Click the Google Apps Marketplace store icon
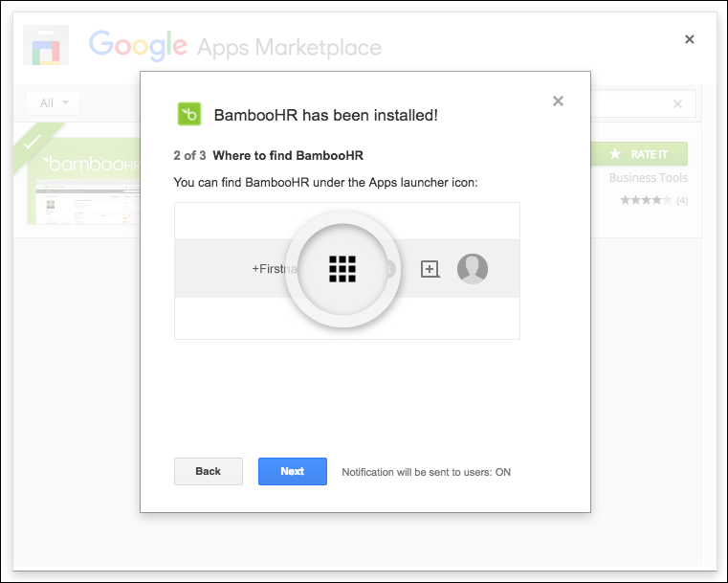 [x=46, y=45]
